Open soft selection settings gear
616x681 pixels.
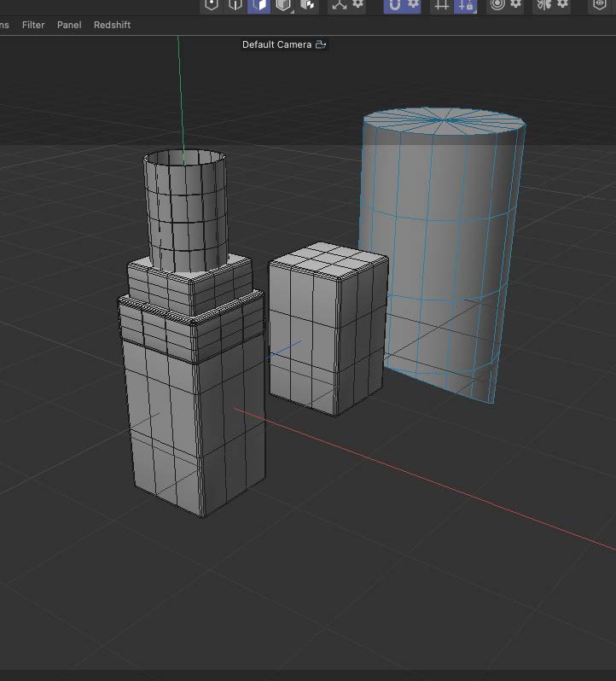[x=516, y=5]
